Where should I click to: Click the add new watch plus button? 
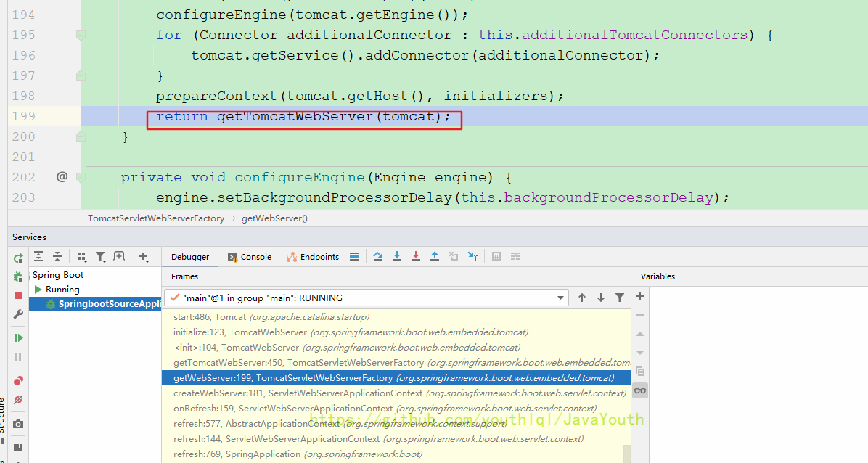click(640, 296)
